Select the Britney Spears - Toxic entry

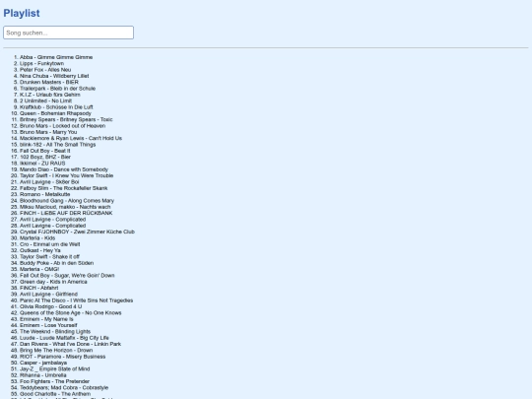click(x=66, y=119)
